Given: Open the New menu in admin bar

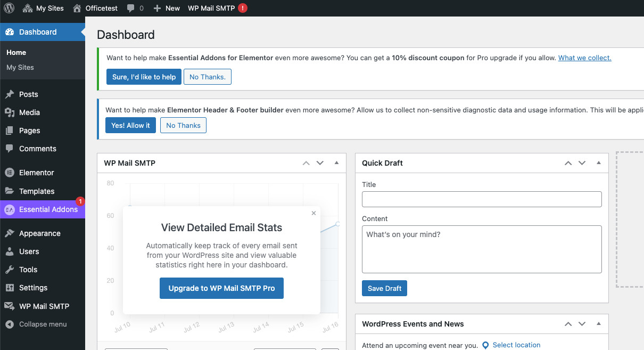Looking at the screenshot, I should (166, 8).
